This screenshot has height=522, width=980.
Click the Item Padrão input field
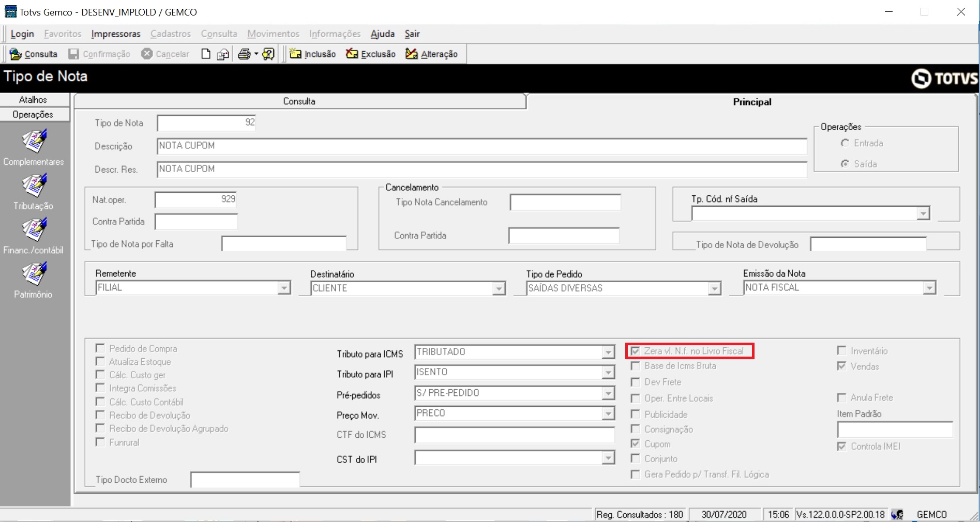coord(895,429)
